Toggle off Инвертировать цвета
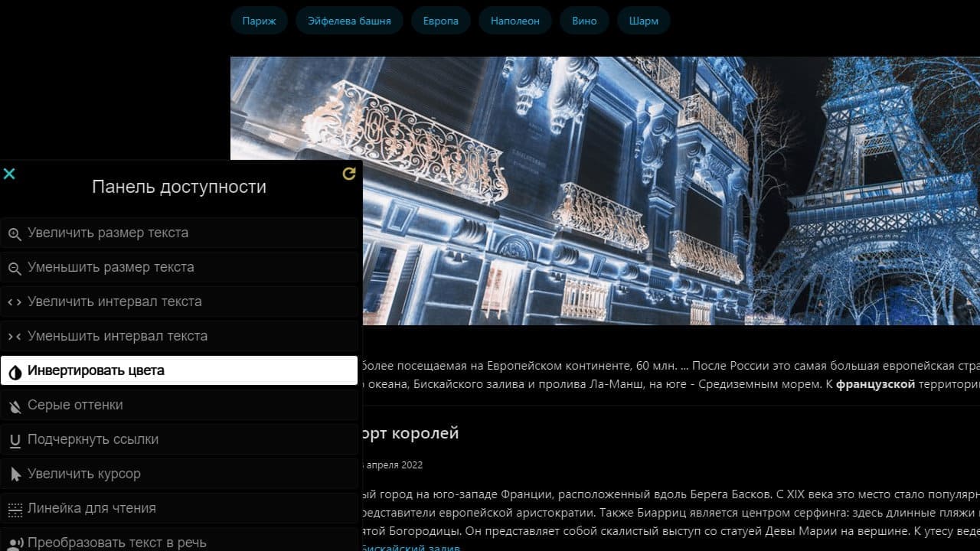This screenshot has width=980, height=551. click(179, 370)
